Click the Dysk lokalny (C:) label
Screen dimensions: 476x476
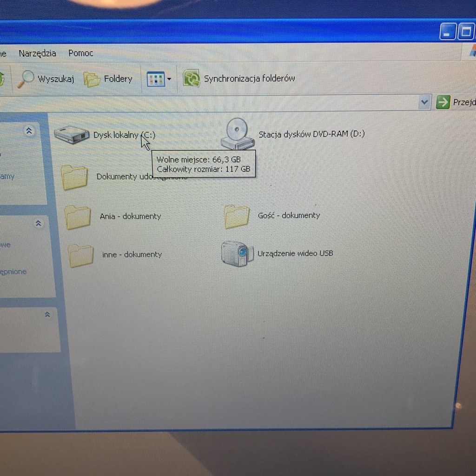(x=124, y=135)
